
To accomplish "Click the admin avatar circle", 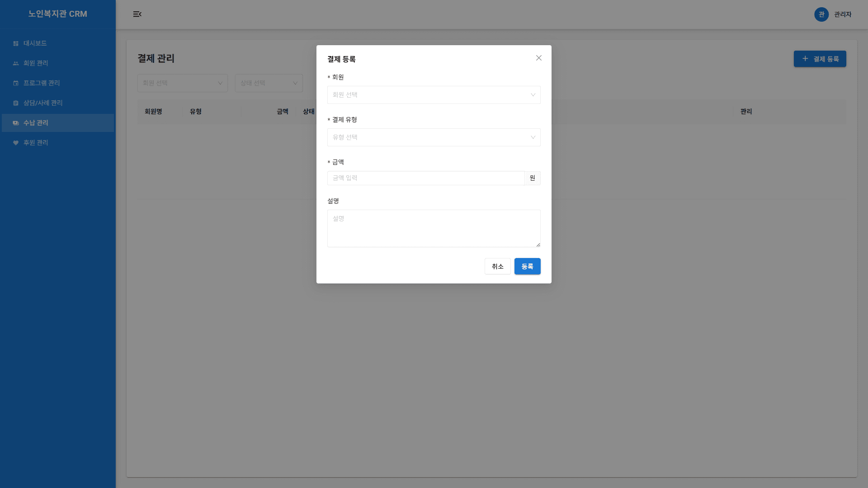I will click(x=821, y=14).
